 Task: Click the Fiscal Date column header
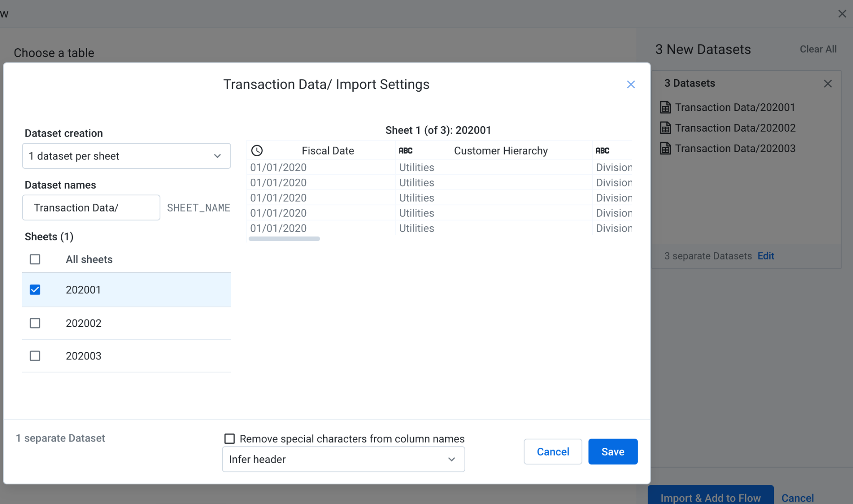pos(328,150)
